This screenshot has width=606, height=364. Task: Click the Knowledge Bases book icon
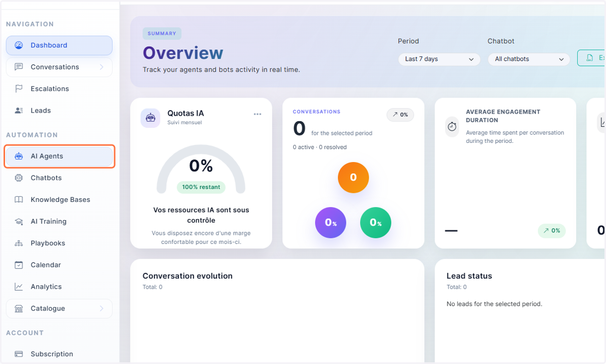(x=19, y=199)
